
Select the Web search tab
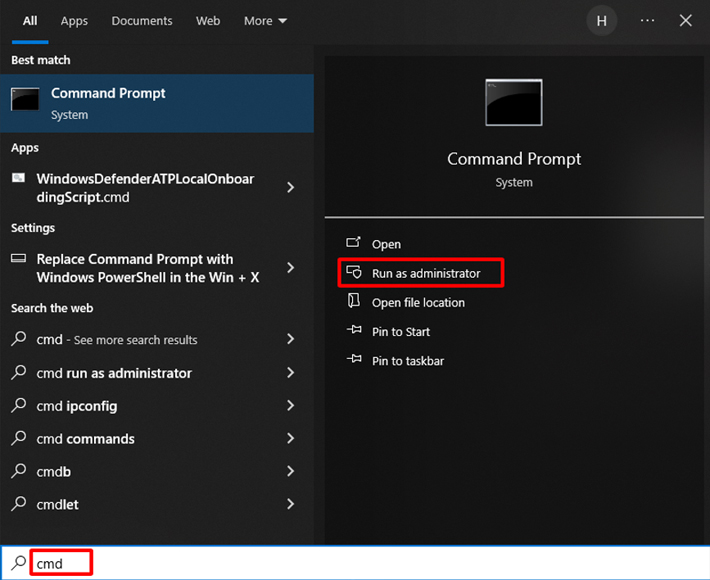click(x=208, y=21)
